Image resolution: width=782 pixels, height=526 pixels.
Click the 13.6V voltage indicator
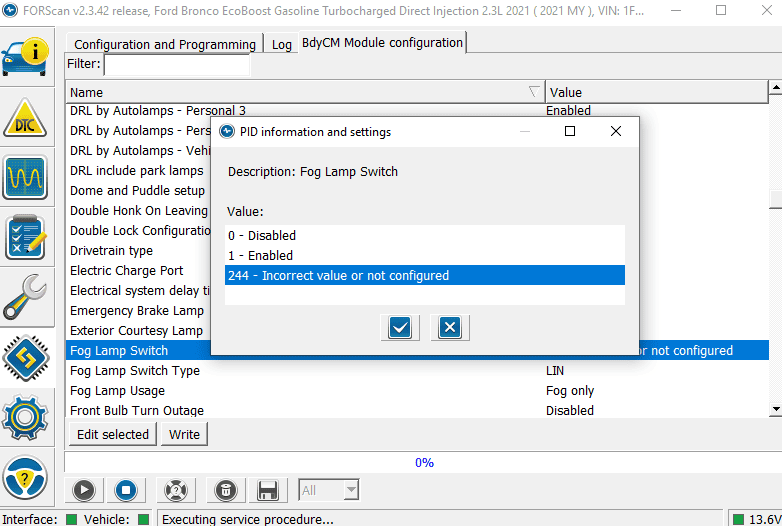click(757, 519)
